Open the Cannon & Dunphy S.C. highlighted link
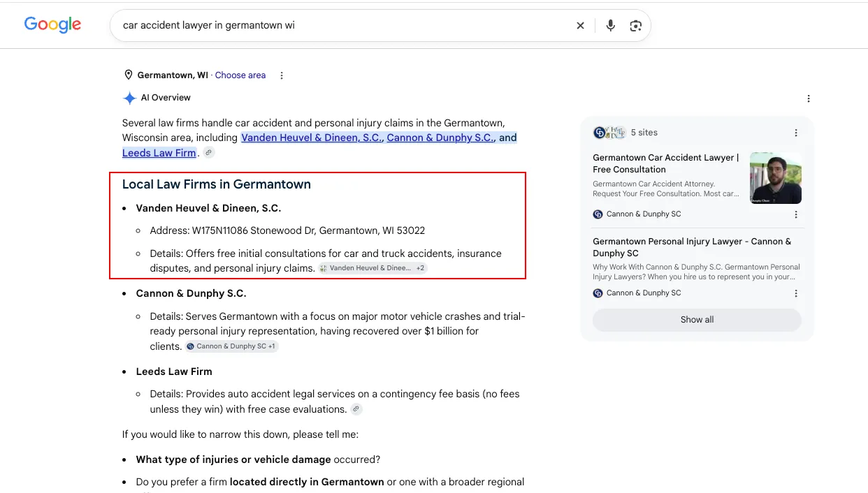 point(441,138)
